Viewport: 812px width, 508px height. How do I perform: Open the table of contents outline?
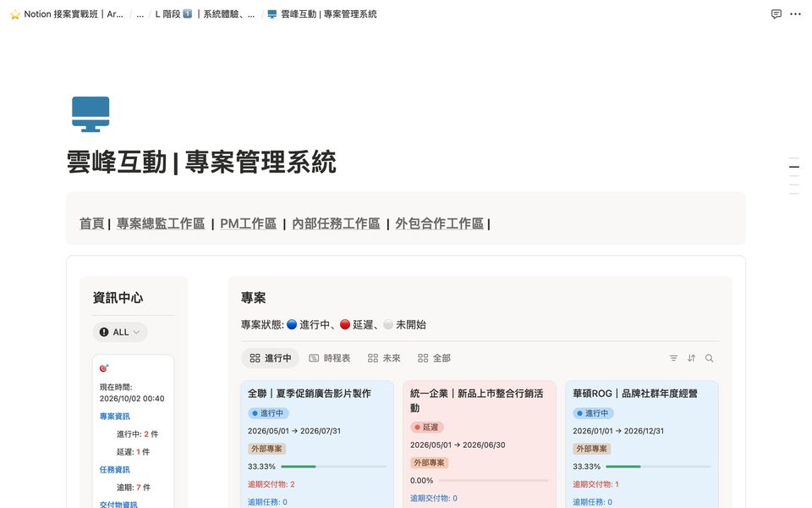(794, 175)
